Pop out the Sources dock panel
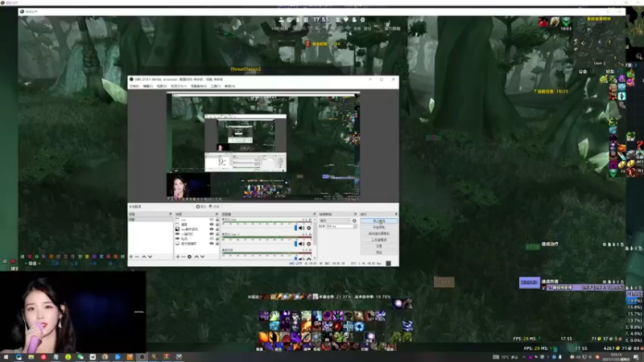This screenshot has height=362, width=644. (217, 214)
